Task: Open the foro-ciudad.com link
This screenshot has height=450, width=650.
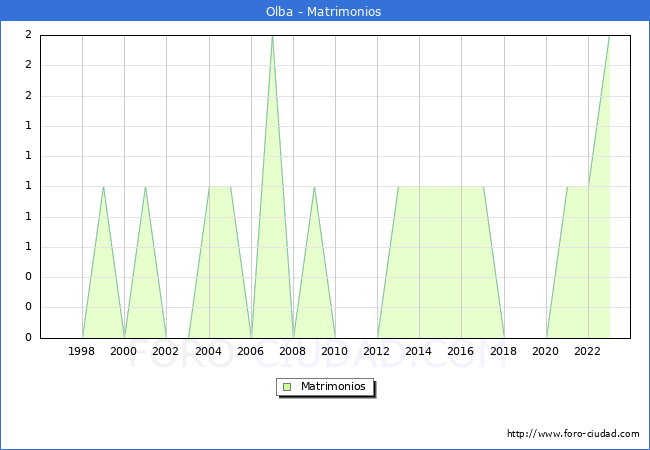Action: point(573,434)
